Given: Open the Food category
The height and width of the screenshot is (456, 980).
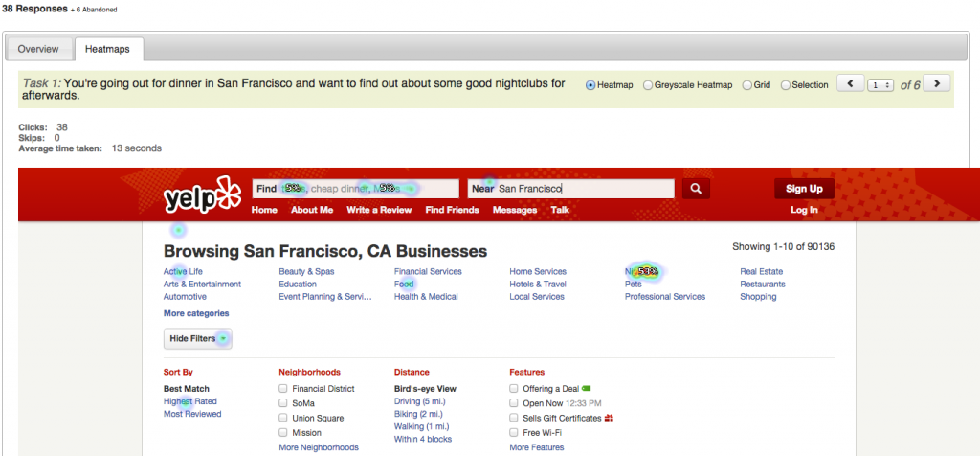Looking at the screenshot, I should (x=404, y=284).
